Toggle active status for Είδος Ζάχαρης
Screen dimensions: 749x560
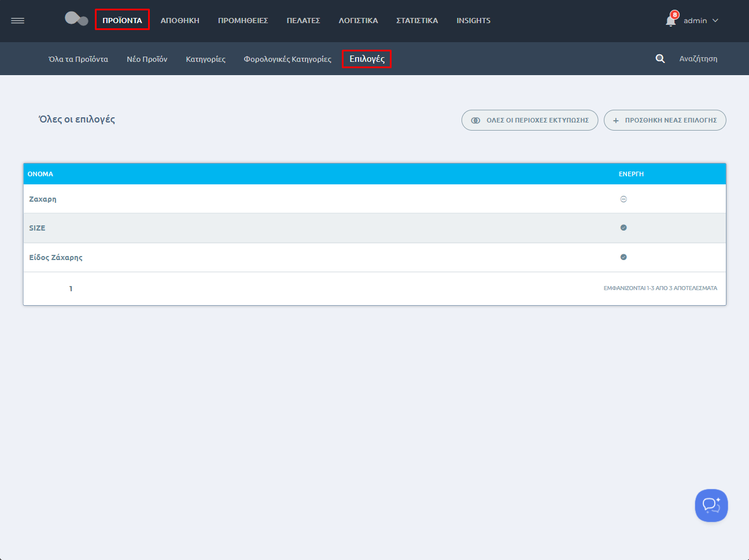point(623,257)
